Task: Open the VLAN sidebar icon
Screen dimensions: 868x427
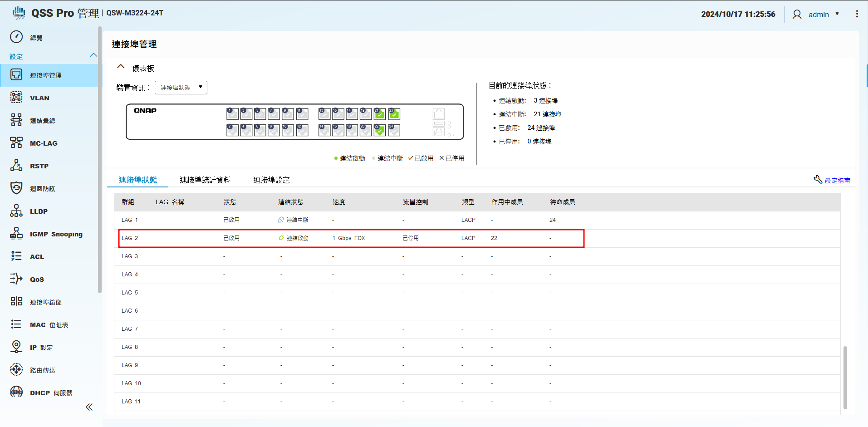Action: tap(16, 97)
